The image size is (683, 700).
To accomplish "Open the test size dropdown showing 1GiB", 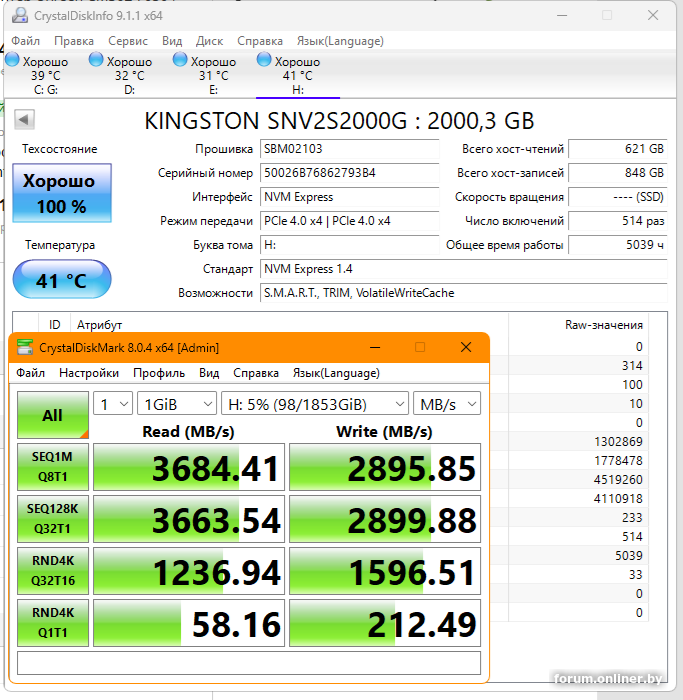I will 176,403.
